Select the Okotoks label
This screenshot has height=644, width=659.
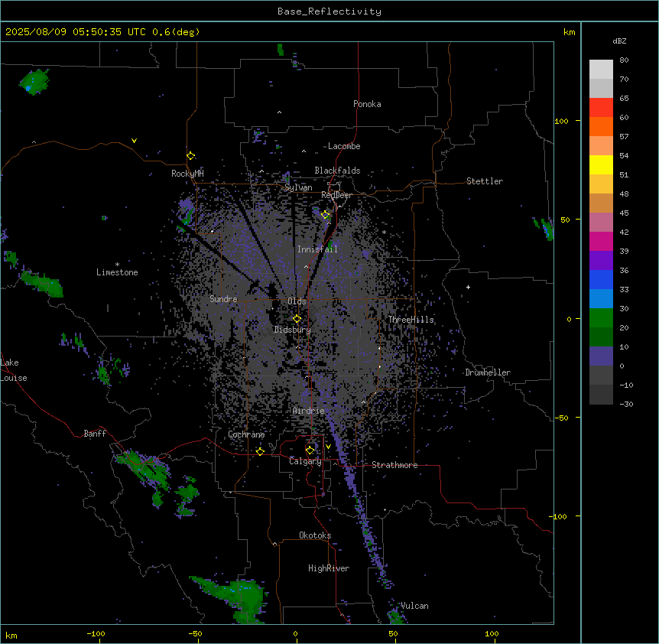pos(315,535)
